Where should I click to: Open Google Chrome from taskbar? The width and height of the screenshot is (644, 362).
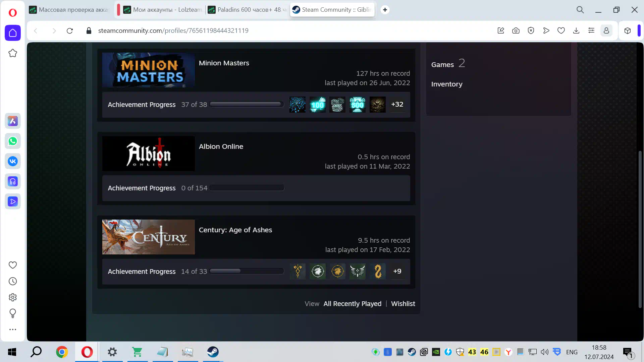point(62,352)
